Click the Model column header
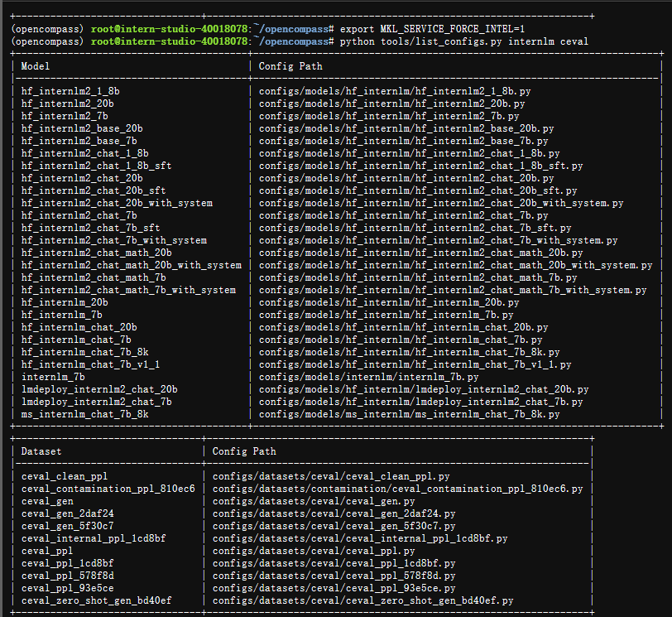672x617 pixels. (x=36, y=65)
